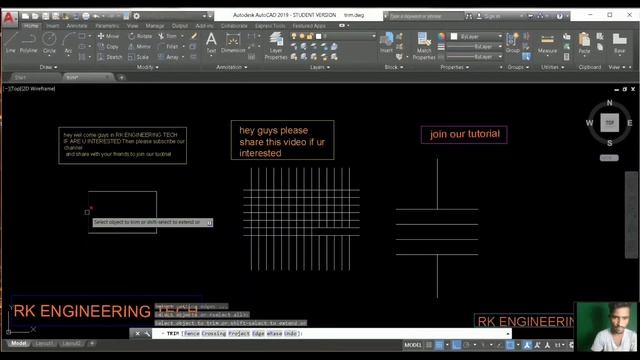
Task: Activate the Scale command
Action: point(138,57)
